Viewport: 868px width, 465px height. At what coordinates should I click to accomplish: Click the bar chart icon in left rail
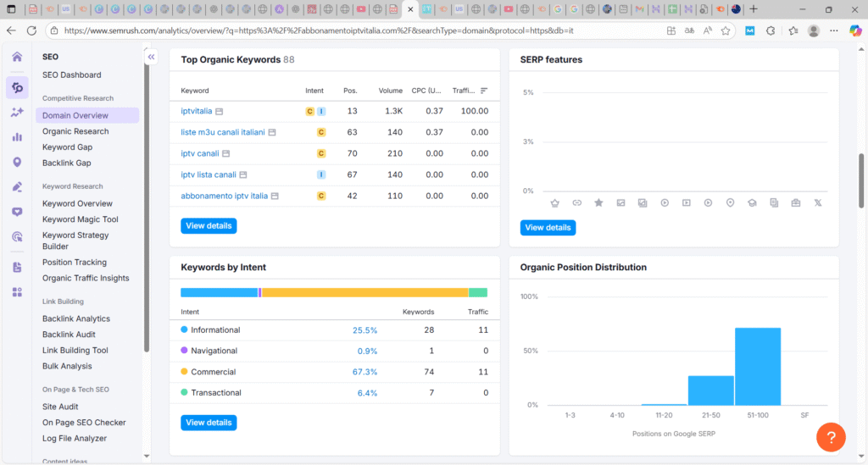(x=17, y=137)
